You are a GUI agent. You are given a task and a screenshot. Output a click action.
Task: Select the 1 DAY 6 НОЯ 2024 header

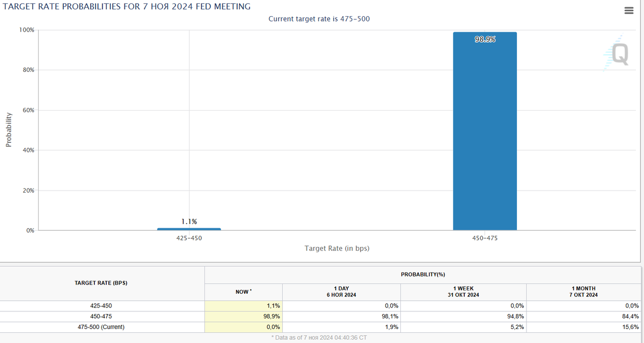(341, 291)
